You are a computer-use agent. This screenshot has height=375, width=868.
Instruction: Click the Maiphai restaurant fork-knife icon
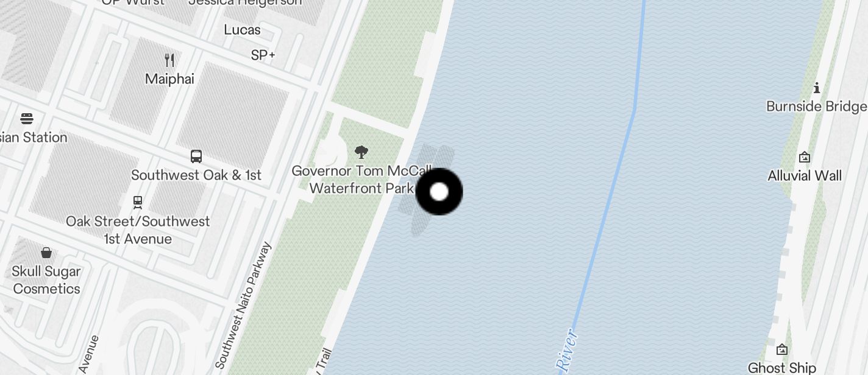tap(170, 60)
